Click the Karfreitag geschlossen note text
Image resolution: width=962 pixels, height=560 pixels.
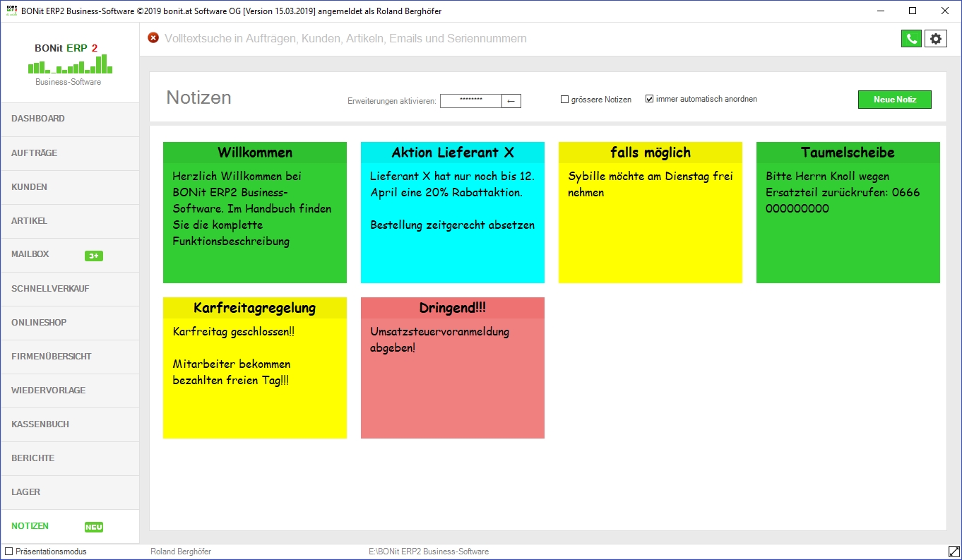[233, 356]
